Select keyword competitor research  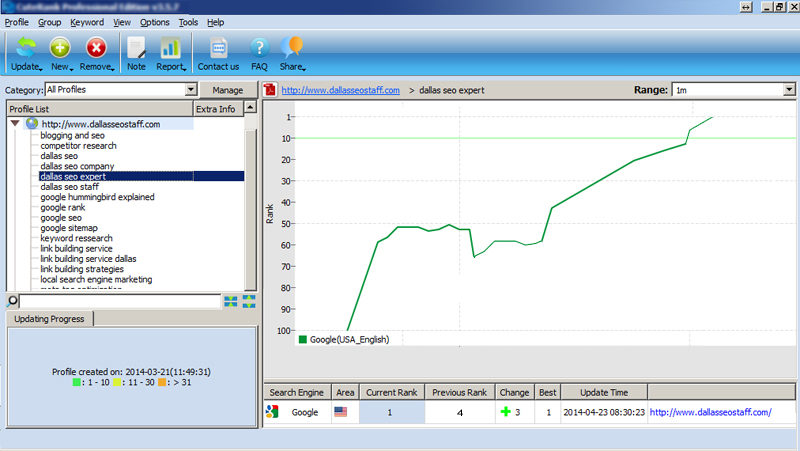coord(79,145)
